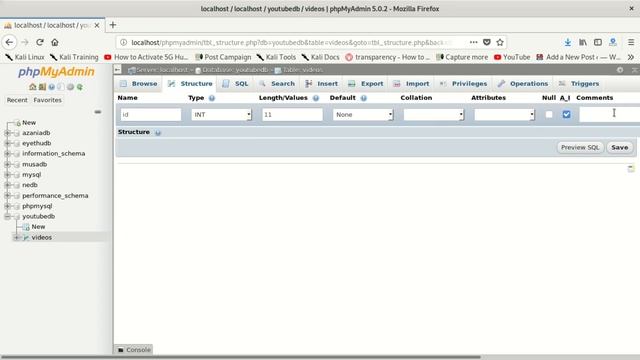This screenshot has width=640, height=360.
Task: Click the Length/Values field showing 11
Action: click(x=292, y=115)
